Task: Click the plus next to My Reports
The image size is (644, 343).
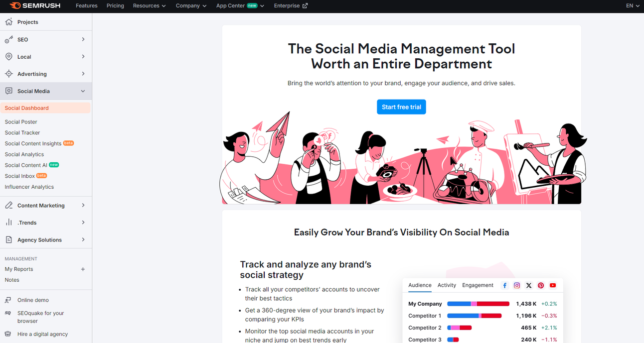Action: click(x=82, y=269)
